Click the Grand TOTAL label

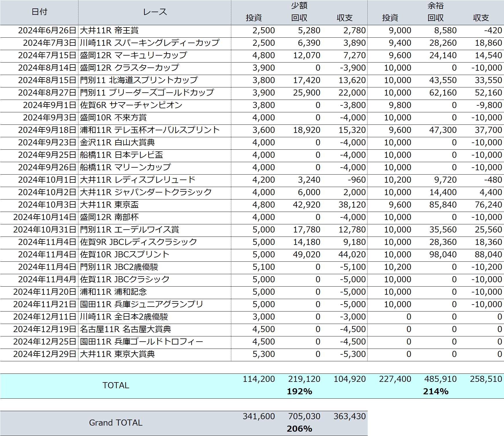(116, 423)
